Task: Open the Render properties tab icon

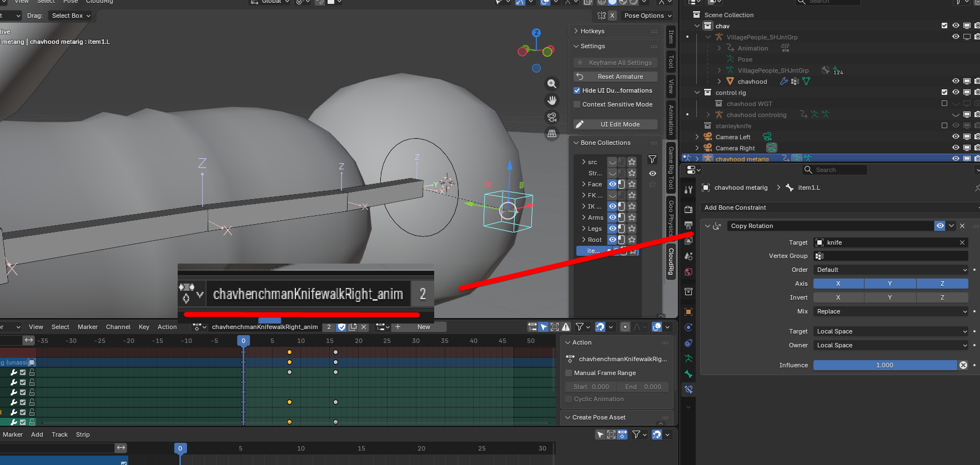Action: point(688,209)
